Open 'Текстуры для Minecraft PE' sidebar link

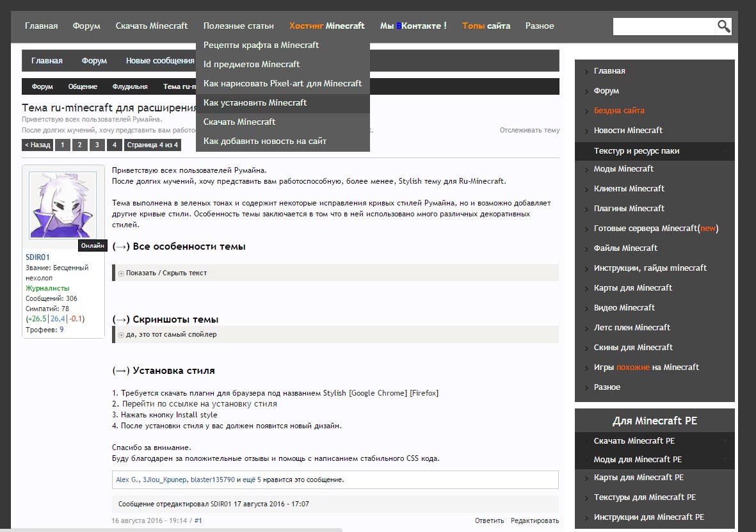[x=645, y=497]
